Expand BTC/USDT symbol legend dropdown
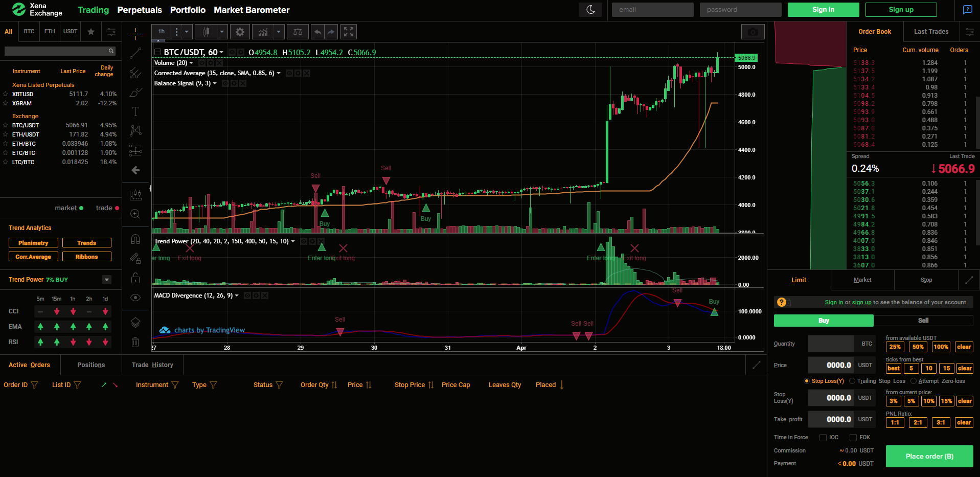Viewport: 980px width, 477px height. click(x=221, y=53)
